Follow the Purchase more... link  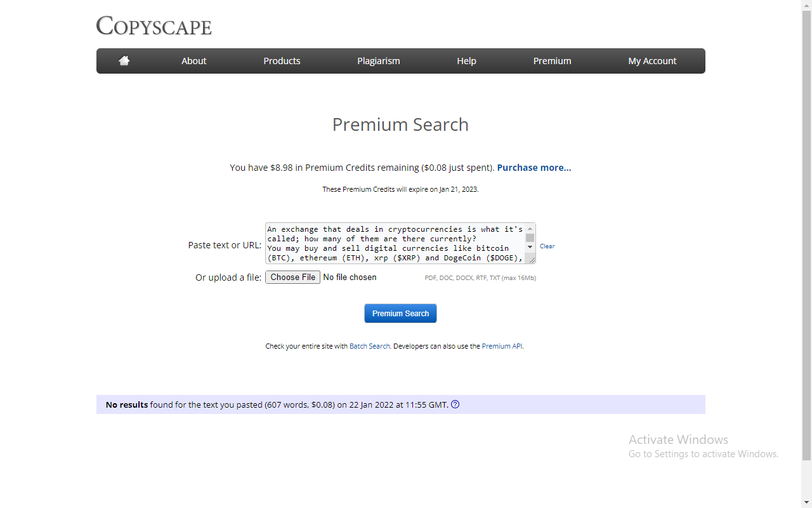point(534,168)
